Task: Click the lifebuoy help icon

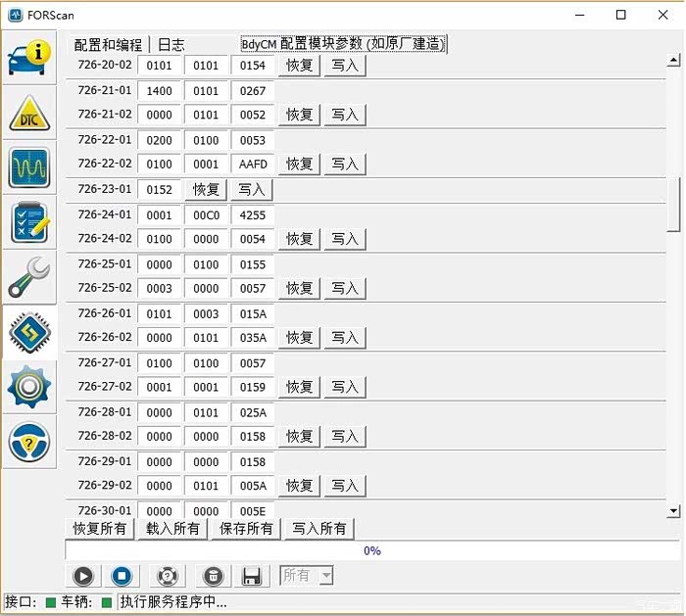Action: 167,576
